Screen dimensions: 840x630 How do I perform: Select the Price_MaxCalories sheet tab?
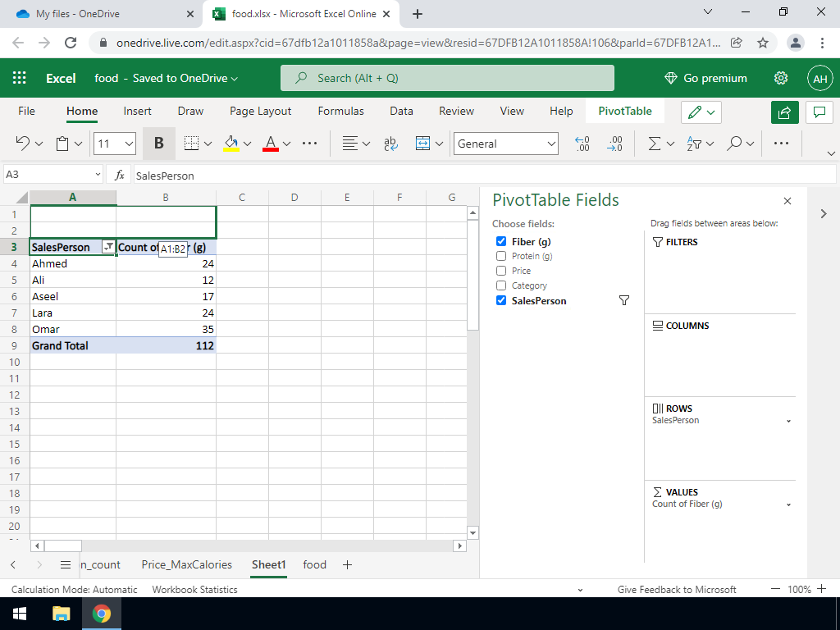186,564
